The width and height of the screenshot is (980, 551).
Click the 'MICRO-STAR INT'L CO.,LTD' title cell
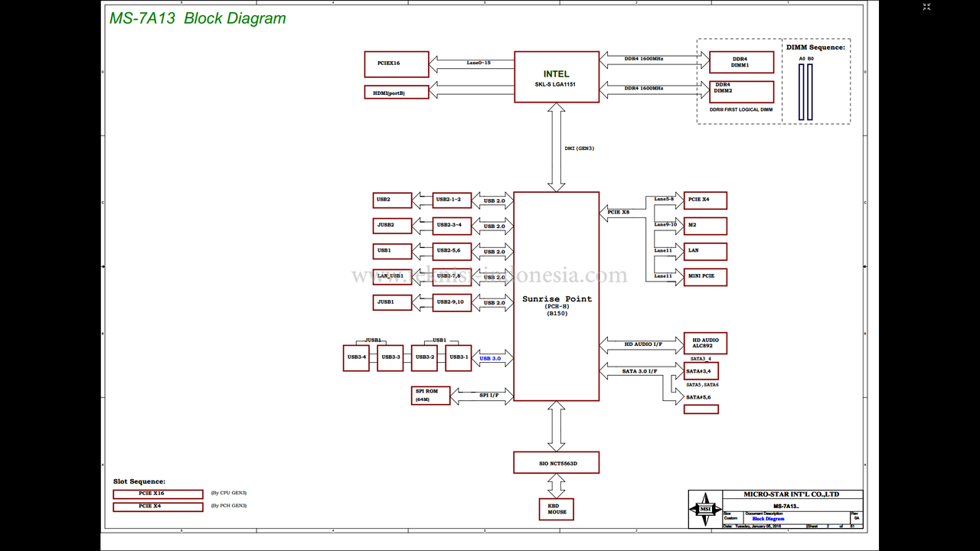(x=791, y=494)
